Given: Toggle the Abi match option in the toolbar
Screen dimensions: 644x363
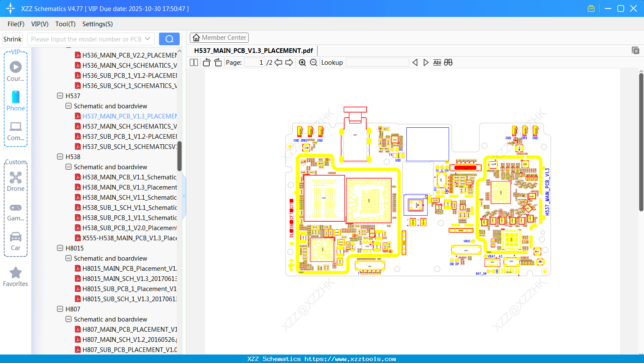Looking at the screenshot, I should [x=437, y=62].
